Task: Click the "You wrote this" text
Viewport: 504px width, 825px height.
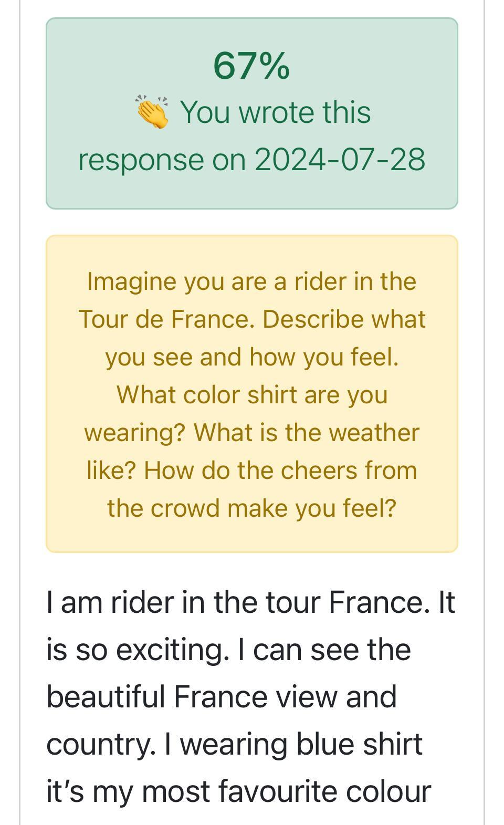Action: pos(275,112)
